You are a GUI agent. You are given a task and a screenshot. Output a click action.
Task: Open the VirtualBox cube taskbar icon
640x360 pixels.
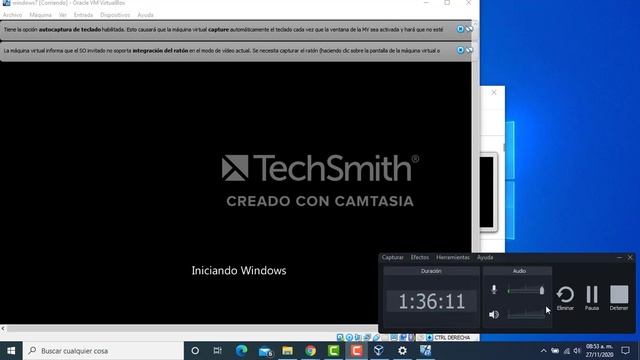pos(379,351)
